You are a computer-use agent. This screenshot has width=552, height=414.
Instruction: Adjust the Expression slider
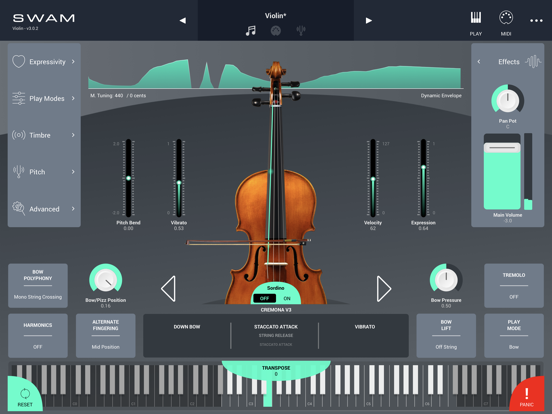[423, 178]
